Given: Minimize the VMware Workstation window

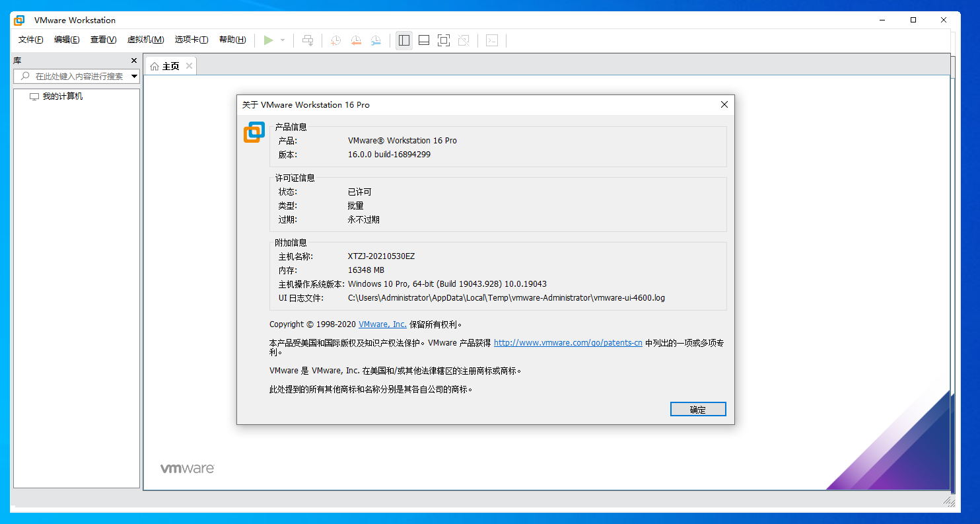Looking at the screenshot, I should [883, 20].
